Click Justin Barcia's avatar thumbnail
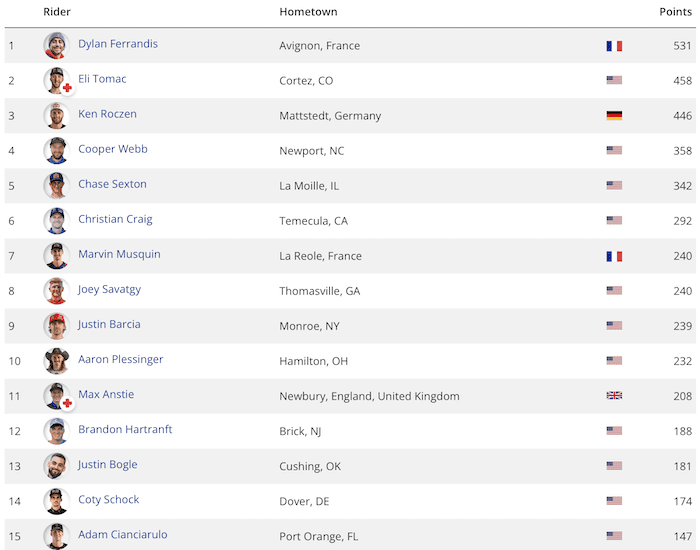The width and height of the screenshot is (700, 550). tap(57, 326)
